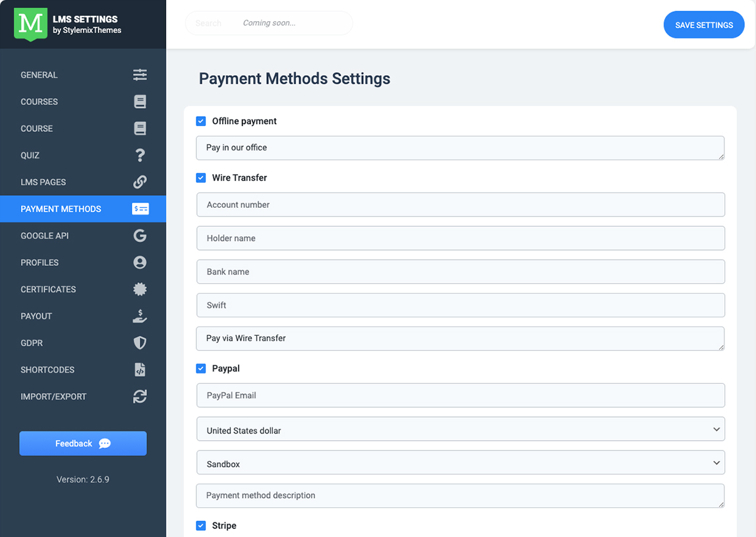Image resolution: width=756 pixels, height=537 pixels.
Task: Click the Payout hand-with-dollar icon
Action: point(140,316)
